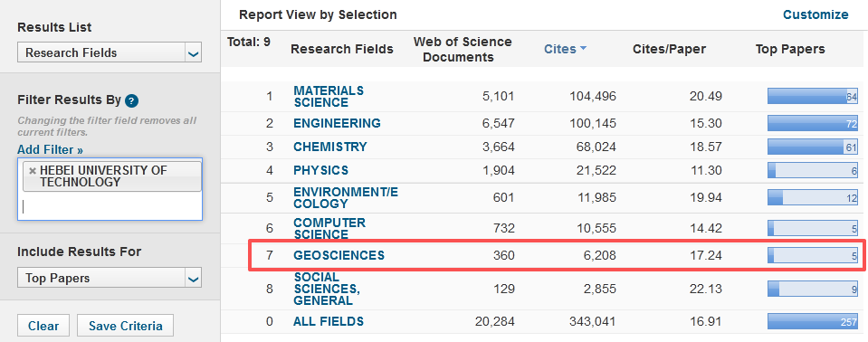Select the 21,522 cites value for Physics
The height and width of the screenshot is (342, 868).
click(596, 170)
